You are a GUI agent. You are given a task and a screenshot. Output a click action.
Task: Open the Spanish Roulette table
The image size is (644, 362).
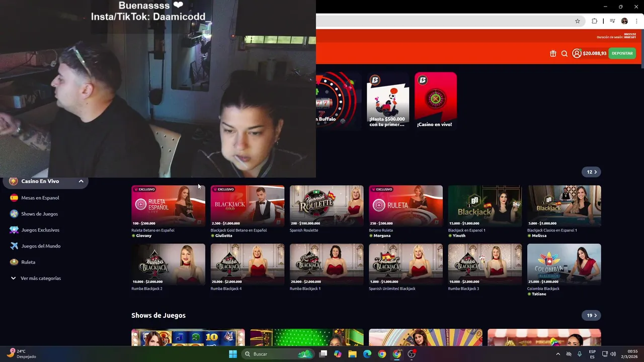[x=327, y=206]
